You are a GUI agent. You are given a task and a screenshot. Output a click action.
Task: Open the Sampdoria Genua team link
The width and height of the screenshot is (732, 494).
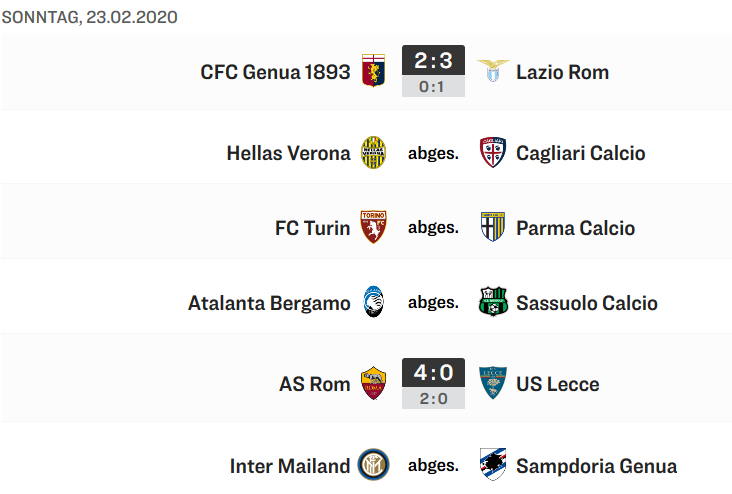coord(596,466)
